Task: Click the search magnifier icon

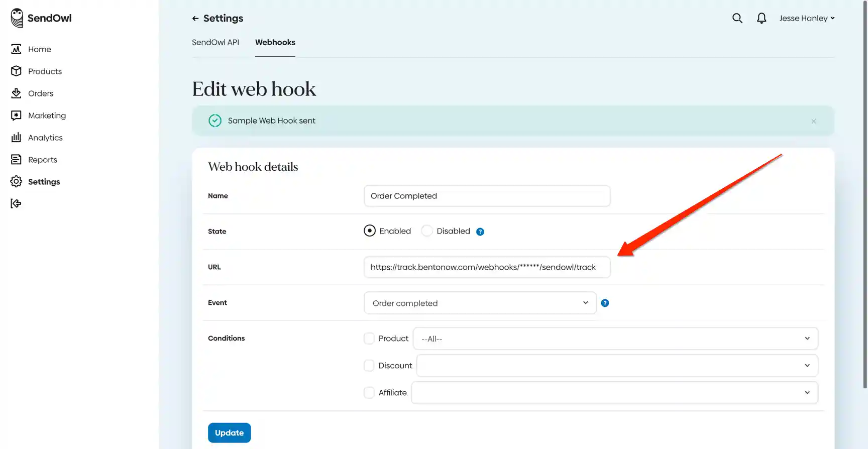Action: pyautogui.click(x=737, y=18)
